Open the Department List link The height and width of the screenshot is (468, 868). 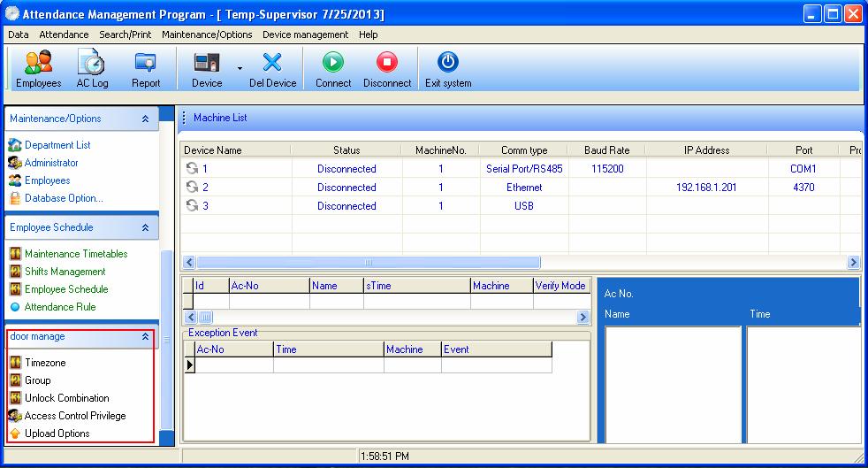(57, 145)
